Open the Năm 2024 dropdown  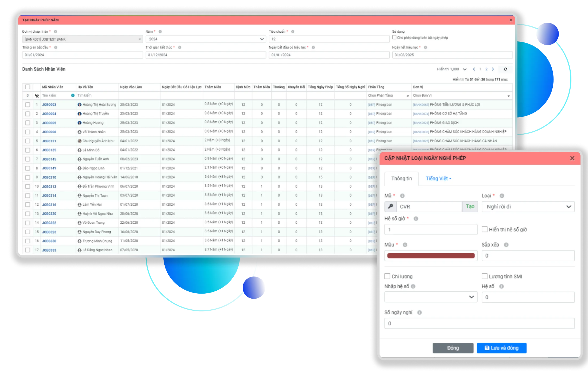point(206,39)
